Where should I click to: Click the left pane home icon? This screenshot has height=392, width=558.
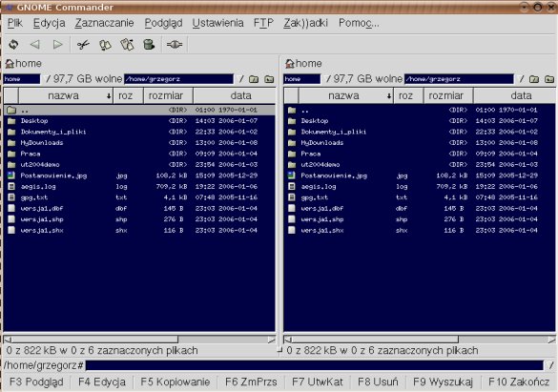pos(10,64)
